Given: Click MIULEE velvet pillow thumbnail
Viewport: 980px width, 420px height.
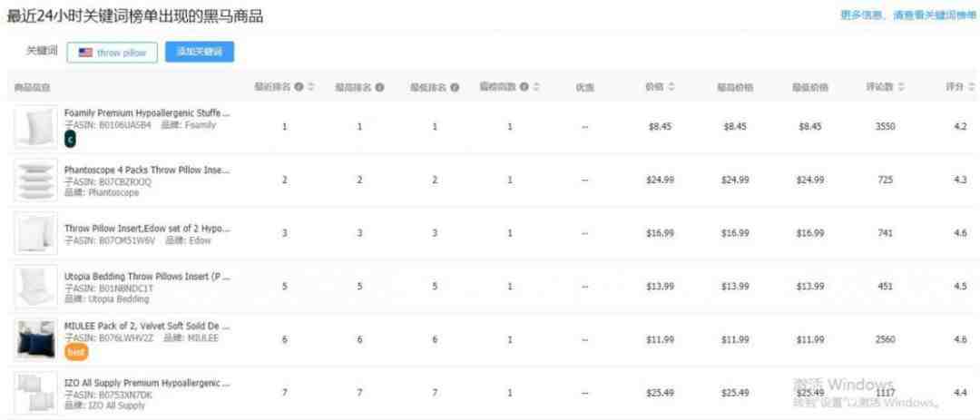Looking at the screenshot, I should [x=35, y=339].
